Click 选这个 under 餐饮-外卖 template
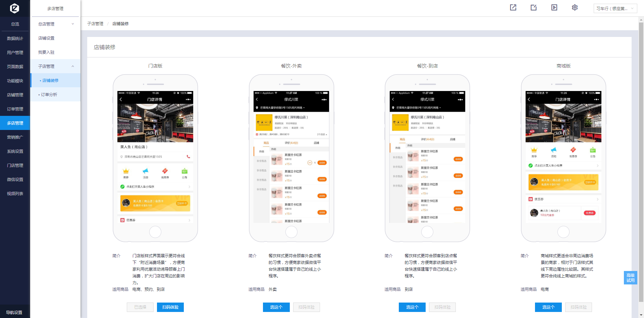The width and height of the screenshot is (644, 318). pyautogui.click(x=276, y=307)
